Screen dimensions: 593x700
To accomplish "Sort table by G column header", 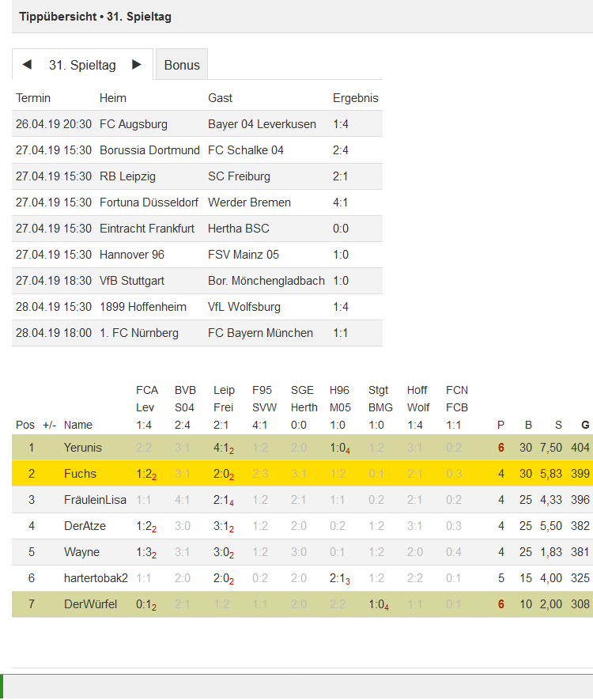I will pos(585,425).
